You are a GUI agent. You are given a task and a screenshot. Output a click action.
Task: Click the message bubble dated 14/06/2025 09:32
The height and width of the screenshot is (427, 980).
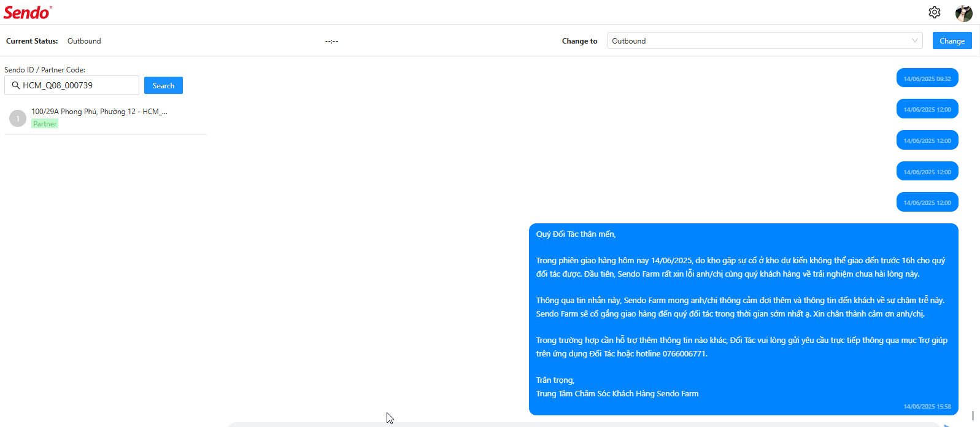tap(927, 78)
